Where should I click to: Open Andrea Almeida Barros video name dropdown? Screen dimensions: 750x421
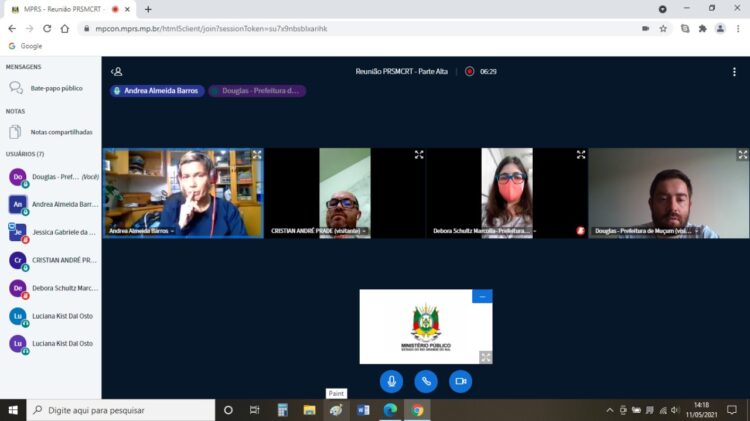[x=142, y=231]
